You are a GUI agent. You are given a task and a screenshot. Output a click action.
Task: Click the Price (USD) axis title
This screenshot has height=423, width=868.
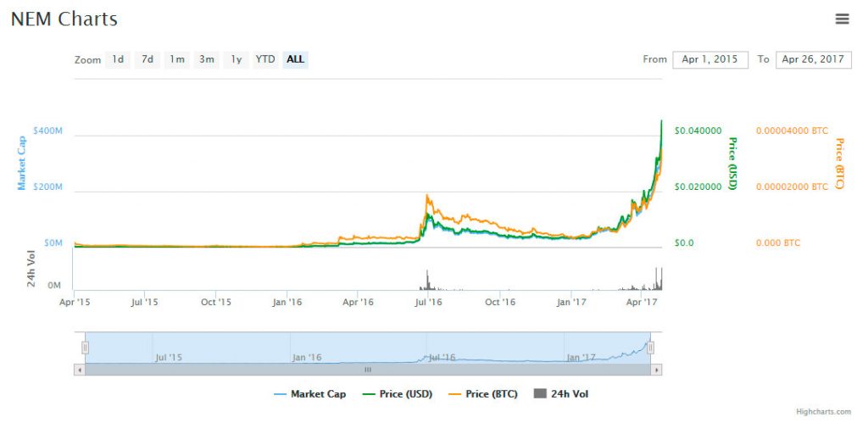point(732,164)
